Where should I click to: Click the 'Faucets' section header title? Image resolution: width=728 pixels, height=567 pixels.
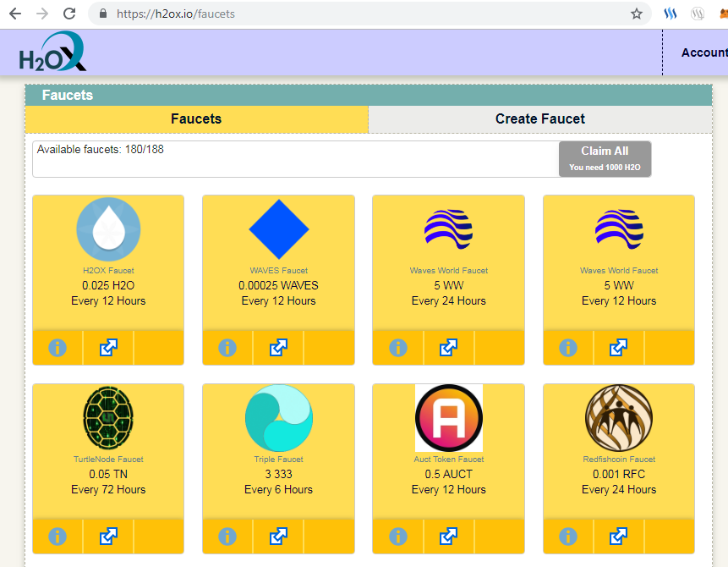[x=68, y=95]
